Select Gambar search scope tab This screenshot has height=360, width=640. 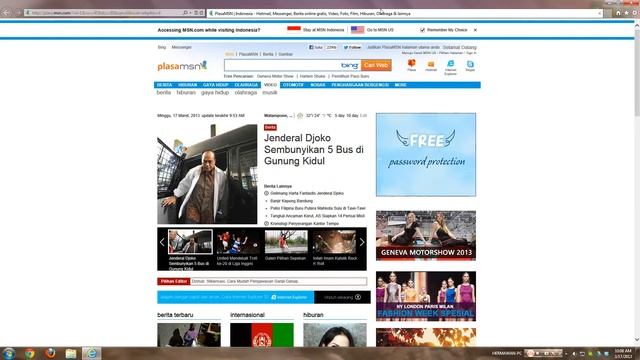pos(286,54)
